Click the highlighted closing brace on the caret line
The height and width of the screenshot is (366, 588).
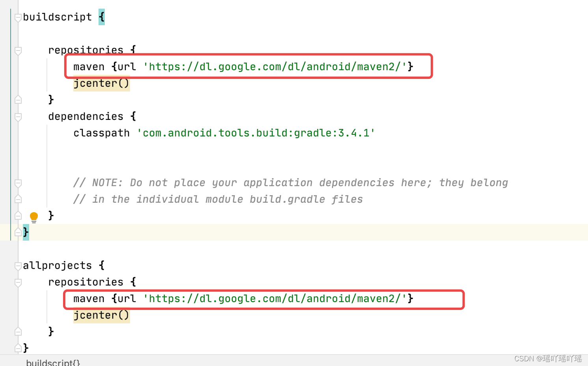pos(25,232)
